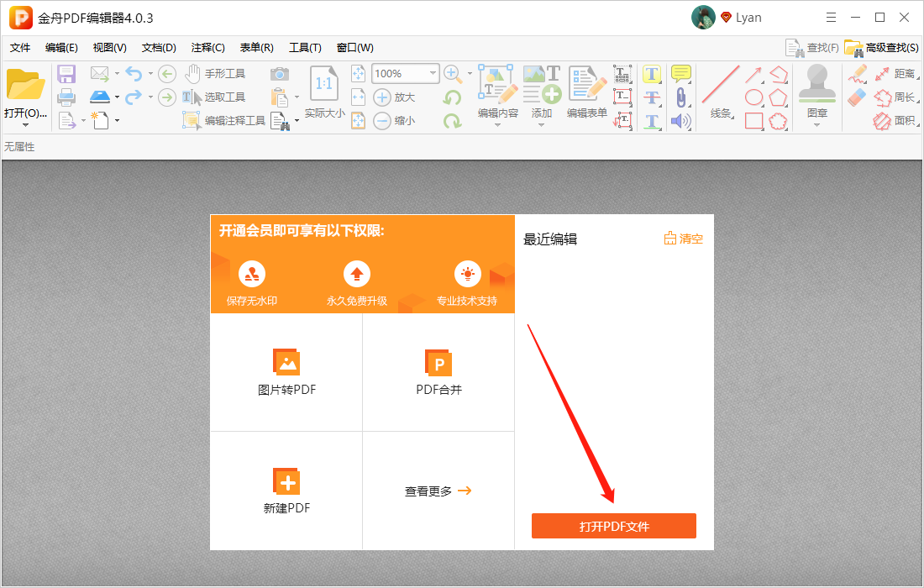The width and height of the screenshot is (924, 588).
Task: Click the Highlight text T icon
Action: [x=651, y=74]
